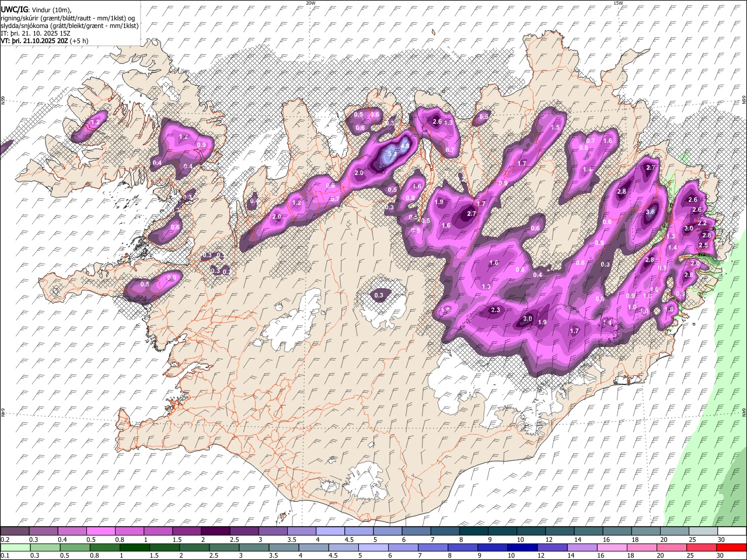Click the 2.2 value near the east coast
The image size is (747, 560).
coord(703,223)
